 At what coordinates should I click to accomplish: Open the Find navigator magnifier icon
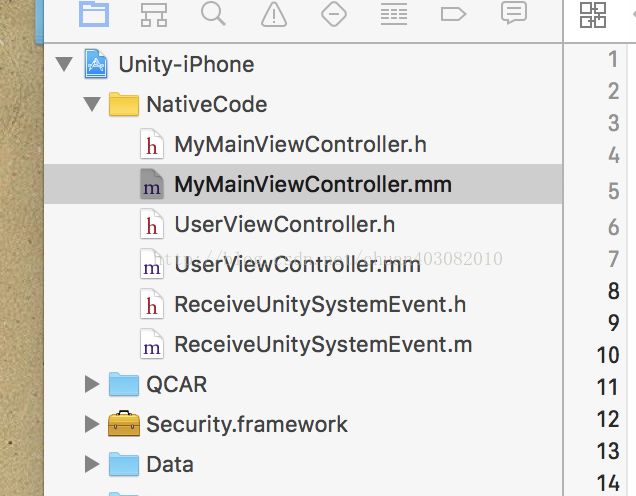tap(213, 13)
